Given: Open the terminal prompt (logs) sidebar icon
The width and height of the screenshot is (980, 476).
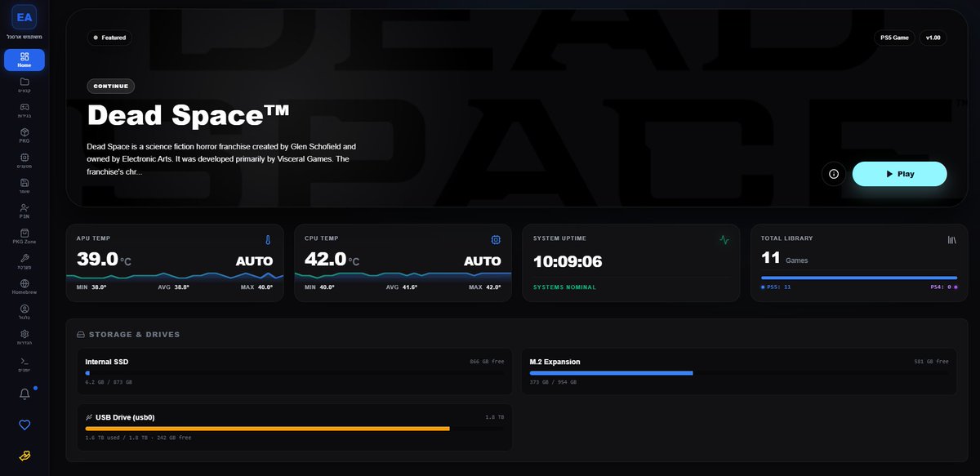Looking at the screenshot, I should [24, 360].
